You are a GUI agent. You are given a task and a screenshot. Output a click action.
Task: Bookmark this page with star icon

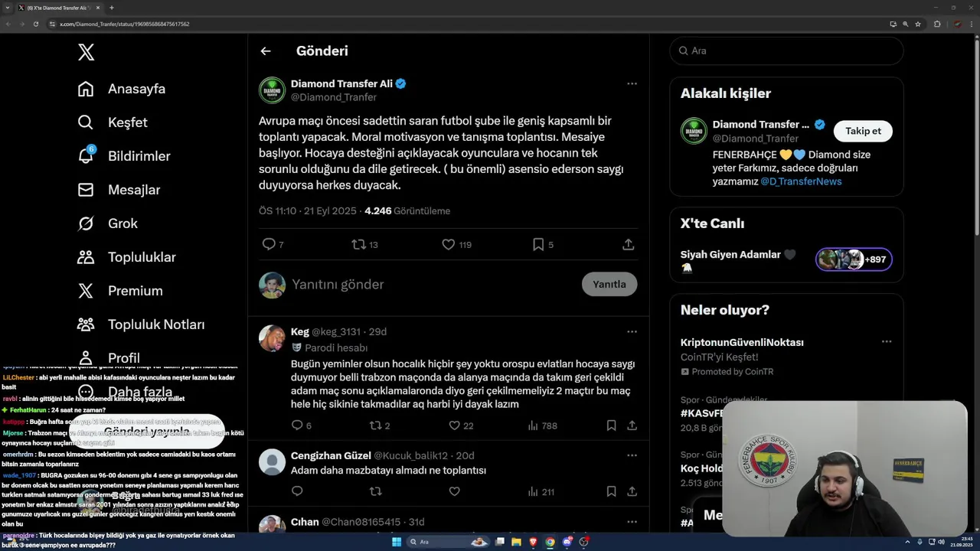pyautogui.click(x=918, y=24)
